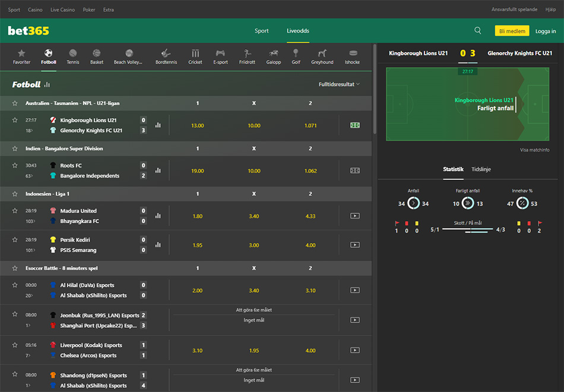Click the odds 1.80 for Madura United
564x392 pixels.
pyautogui.click(x=198, y=216)
